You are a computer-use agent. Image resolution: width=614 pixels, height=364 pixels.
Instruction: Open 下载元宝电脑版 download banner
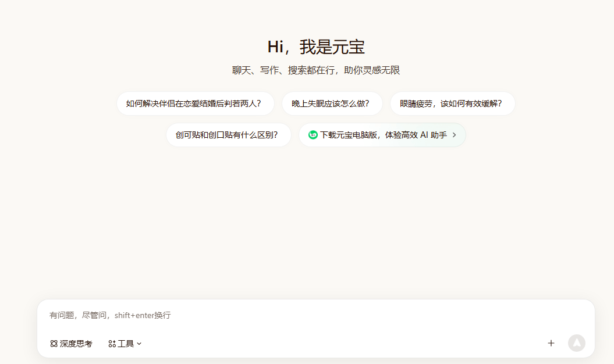click(382, 135)
